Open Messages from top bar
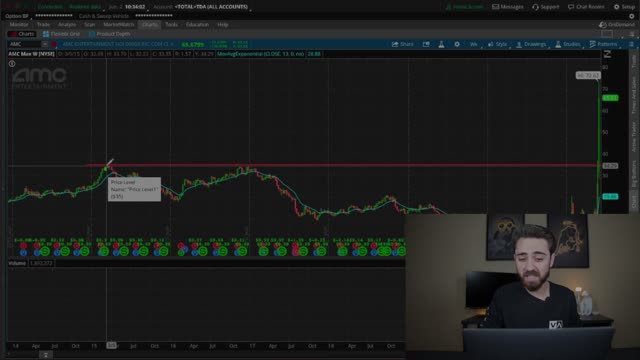 point(508,7)
